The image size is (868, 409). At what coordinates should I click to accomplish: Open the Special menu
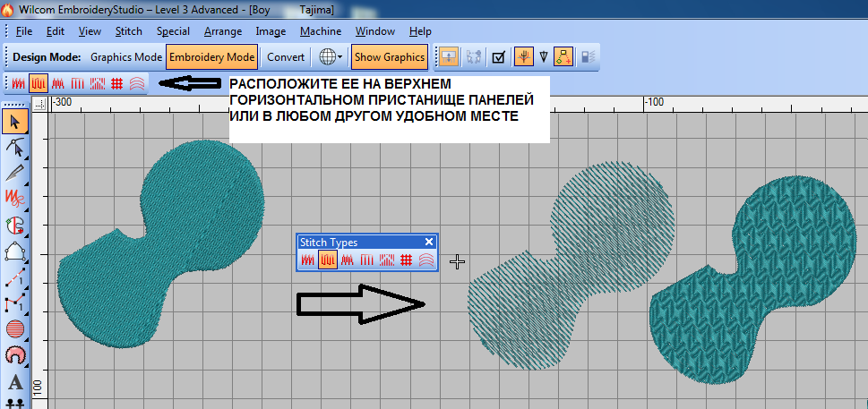(173, 31)
